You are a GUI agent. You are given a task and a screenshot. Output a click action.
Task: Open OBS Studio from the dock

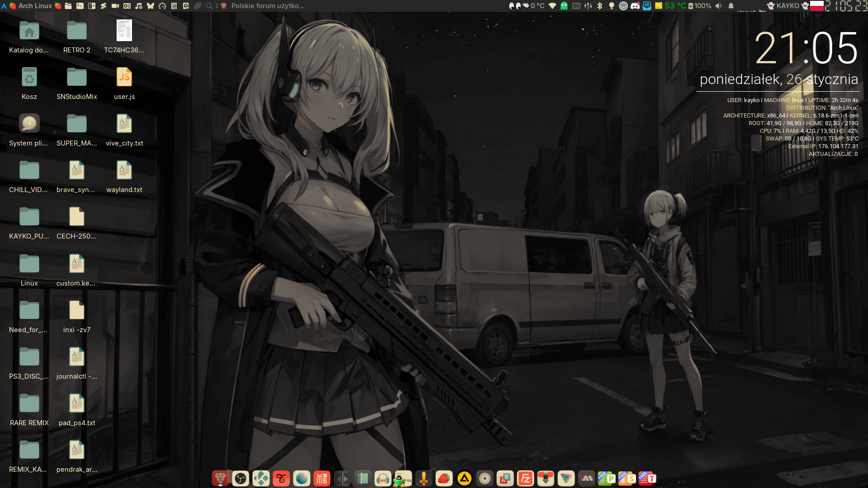pos(241,478)
